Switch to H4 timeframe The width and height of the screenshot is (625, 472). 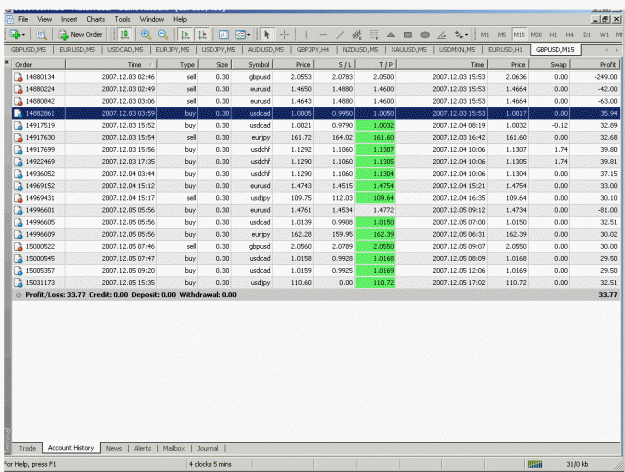coord(570,35)
